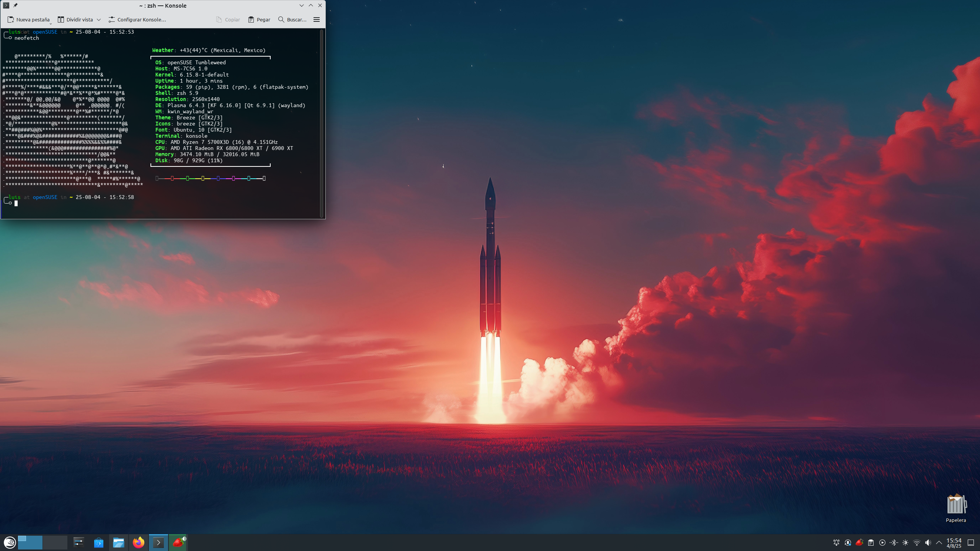This screenshot has width=980, height=551.
Task: Click the 'DE: Plasma 6.4.3' line
Action: pyautogui.click(x=230, y=105)
